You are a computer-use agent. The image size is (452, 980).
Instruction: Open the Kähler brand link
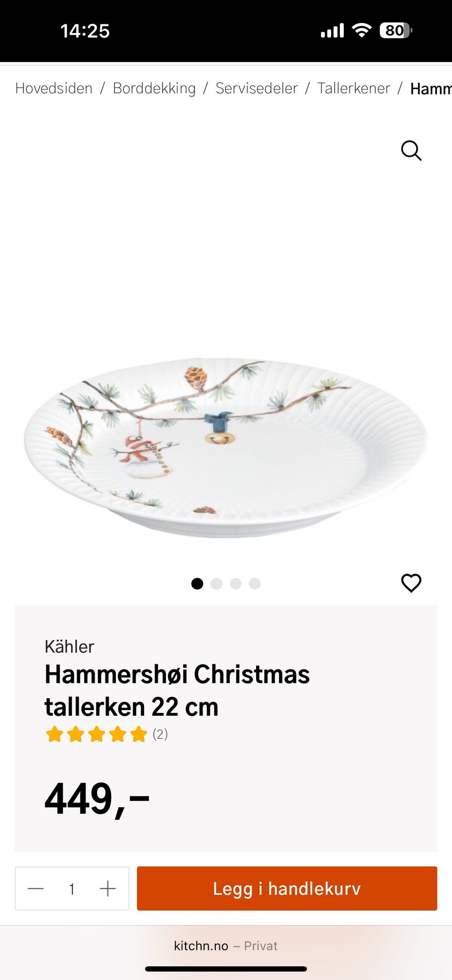click(69, 647)
